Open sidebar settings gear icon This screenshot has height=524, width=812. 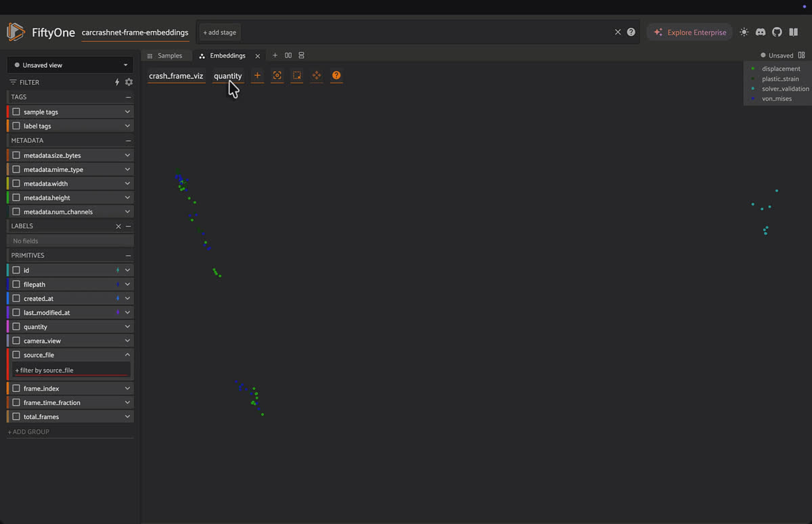point(129,82)
